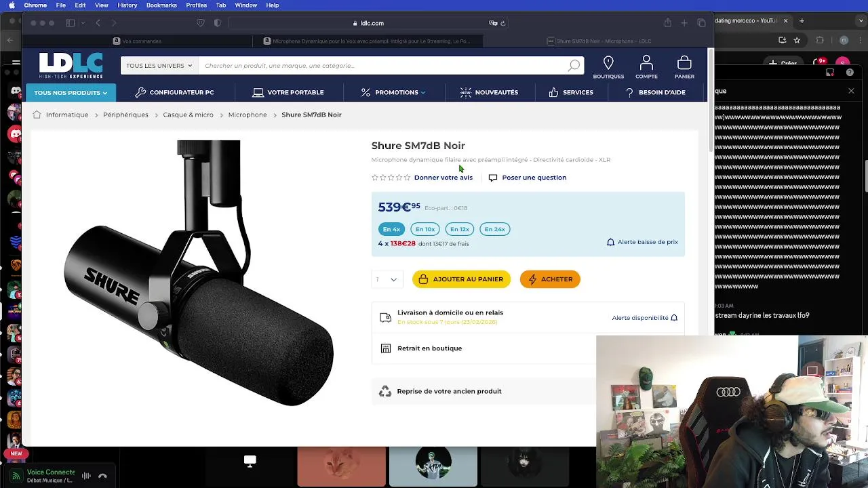Click the home breadcrumb icon
868x488 pixels.
point(37,115)
